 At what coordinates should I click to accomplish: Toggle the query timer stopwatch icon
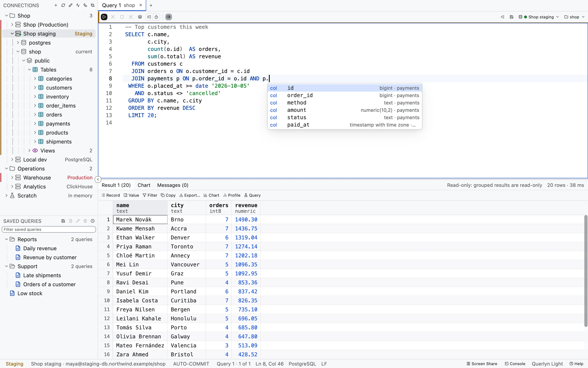[156, 17]
